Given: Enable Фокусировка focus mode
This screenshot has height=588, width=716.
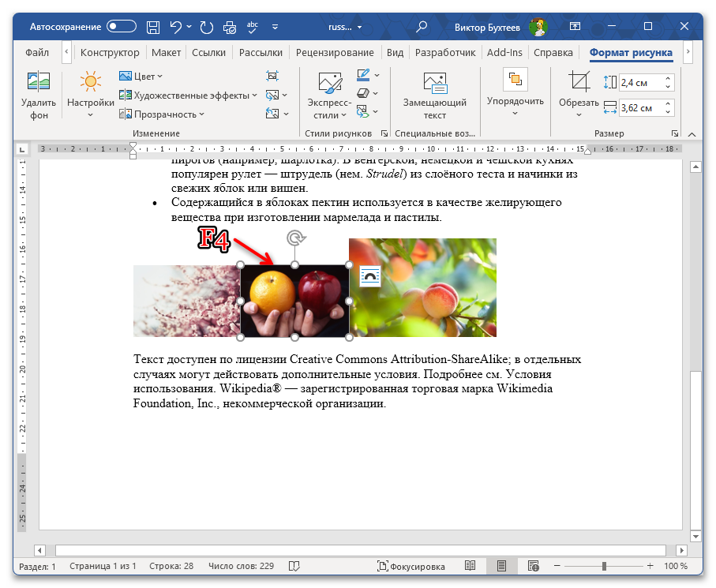Looking at the screenshot, I should coord(411,566).
